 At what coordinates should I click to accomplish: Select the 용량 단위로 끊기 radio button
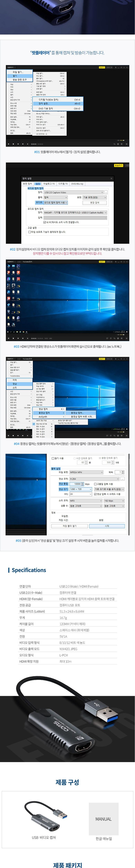pos(100,458)
